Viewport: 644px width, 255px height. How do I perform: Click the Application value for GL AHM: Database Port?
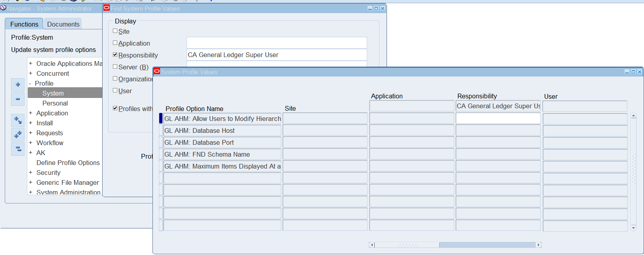[x=412, y=142]
